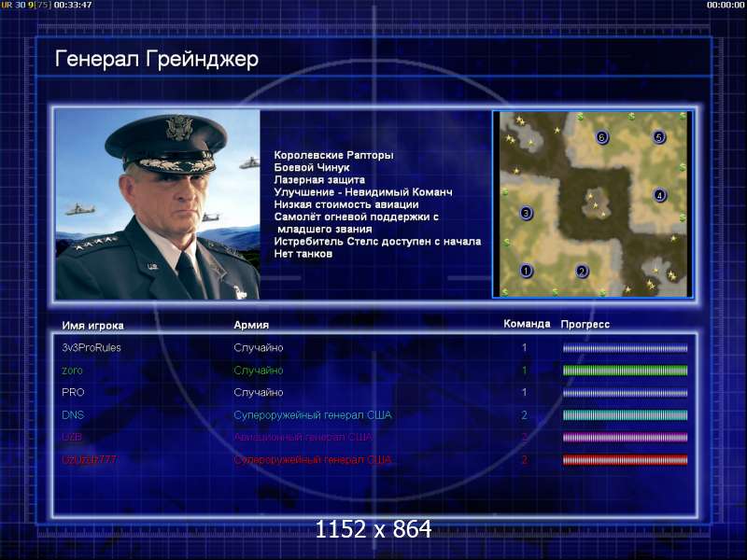The image size is (747, 560).
Task: Select player 'PRO' in the list
Action: coord(73,392)
